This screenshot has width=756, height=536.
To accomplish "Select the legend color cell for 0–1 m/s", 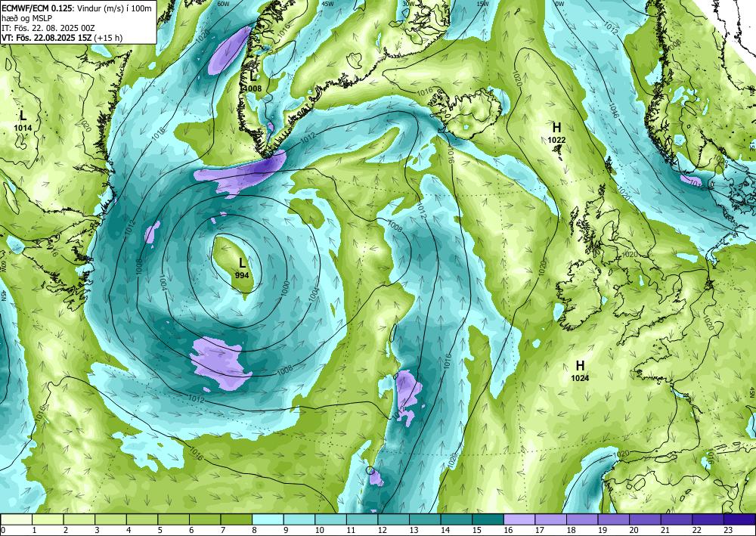I will point(17,519).
